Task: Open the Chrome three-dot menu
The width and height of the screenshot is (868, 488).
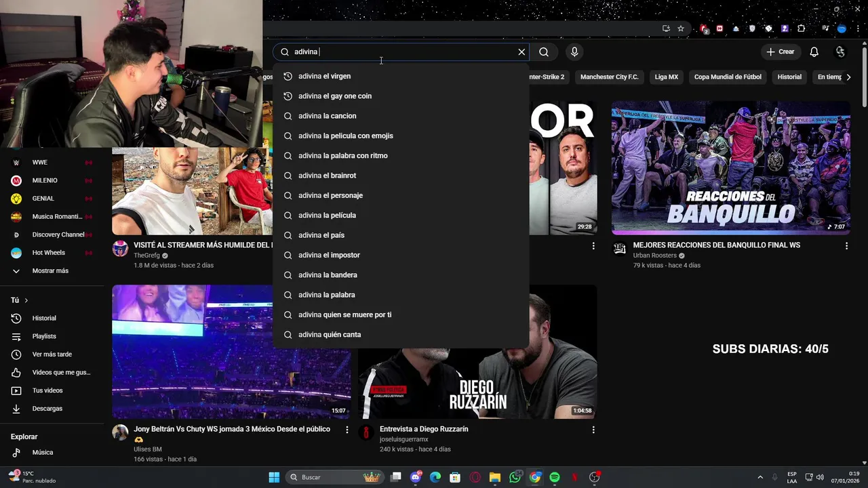Action: [x=857, y=28]
